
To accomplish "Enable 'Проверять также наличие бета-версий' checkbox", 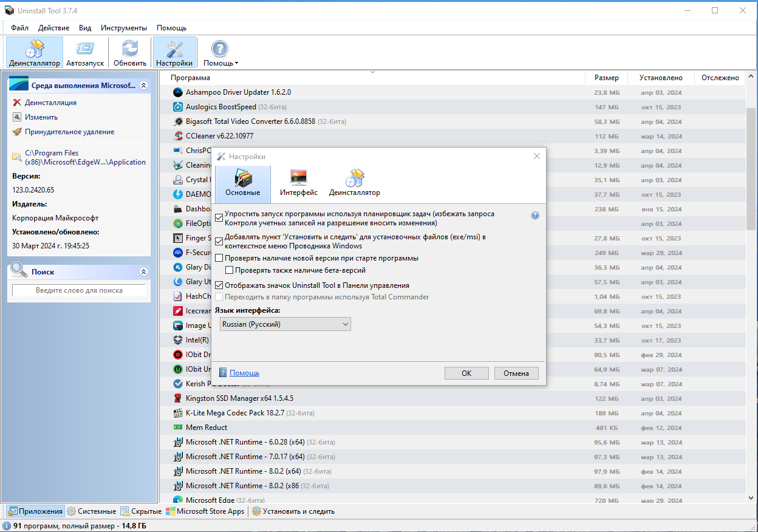I will click(230, 270).
